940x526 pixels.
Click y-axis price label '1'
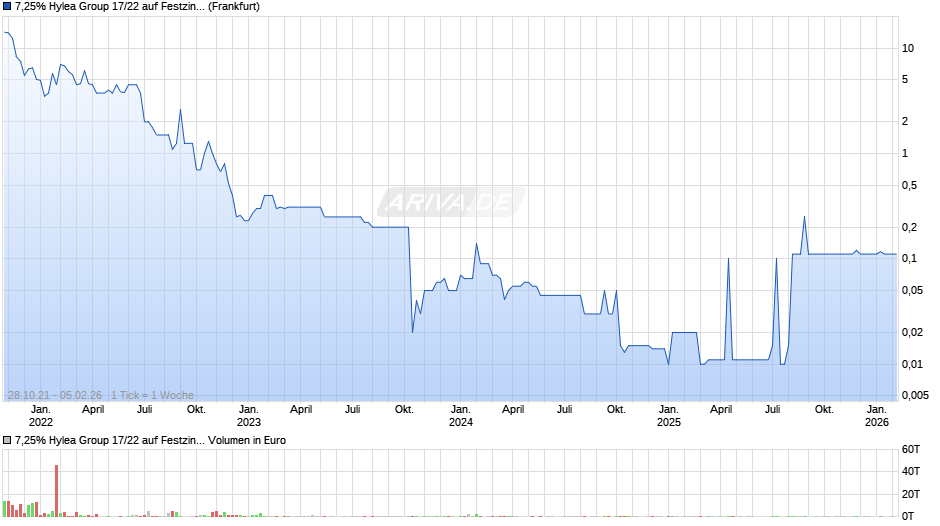905,154
